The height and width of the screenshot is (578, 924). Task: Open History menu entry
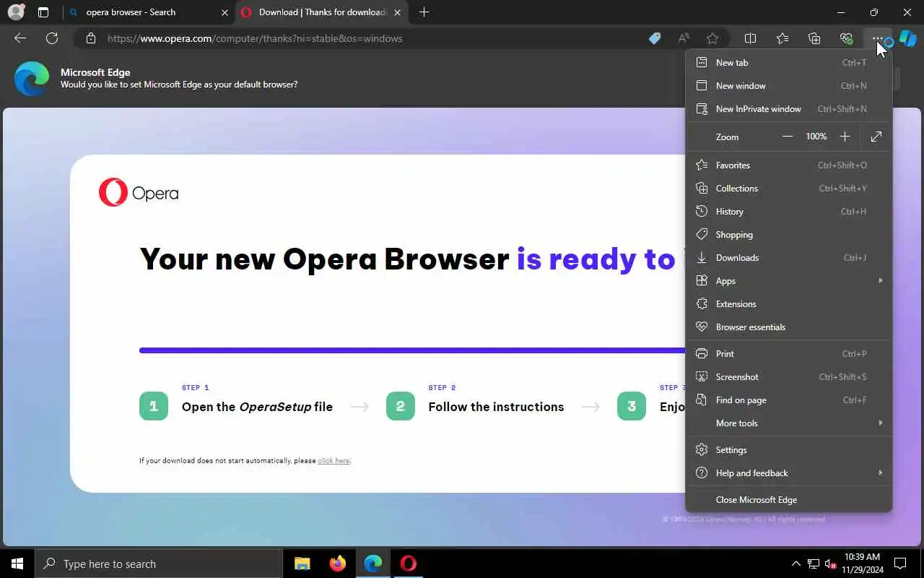(788, 212)
